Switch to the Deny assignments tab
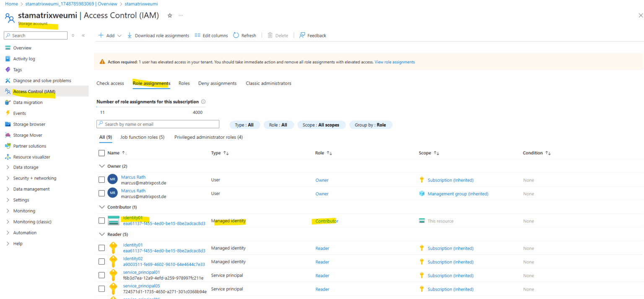 (217, 83)
